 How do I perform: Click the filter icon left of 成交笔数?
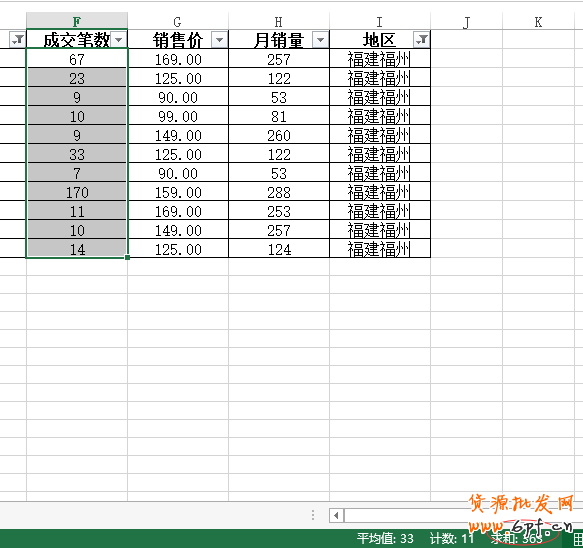pos(17,39)
